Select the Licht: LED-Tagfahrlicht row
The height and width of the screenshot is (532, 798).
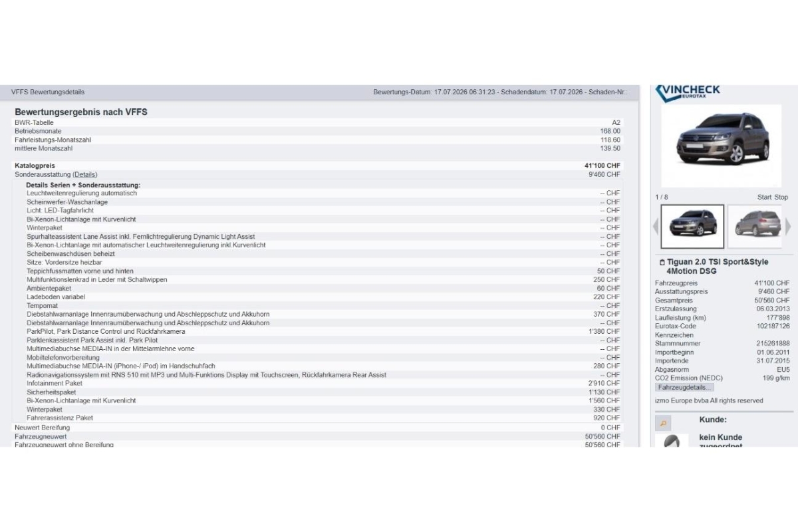point(323,210)
